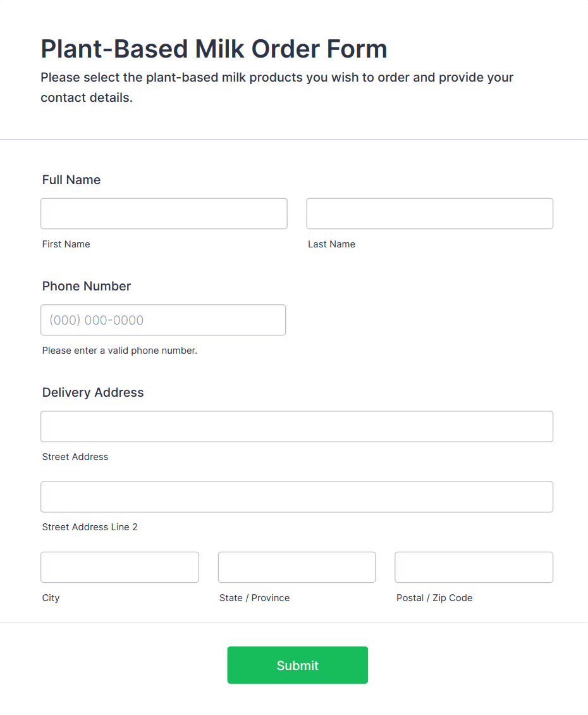This screenshot has width=588, height=715.
Task: Click the First Name sublabel text
Action: 66,244
